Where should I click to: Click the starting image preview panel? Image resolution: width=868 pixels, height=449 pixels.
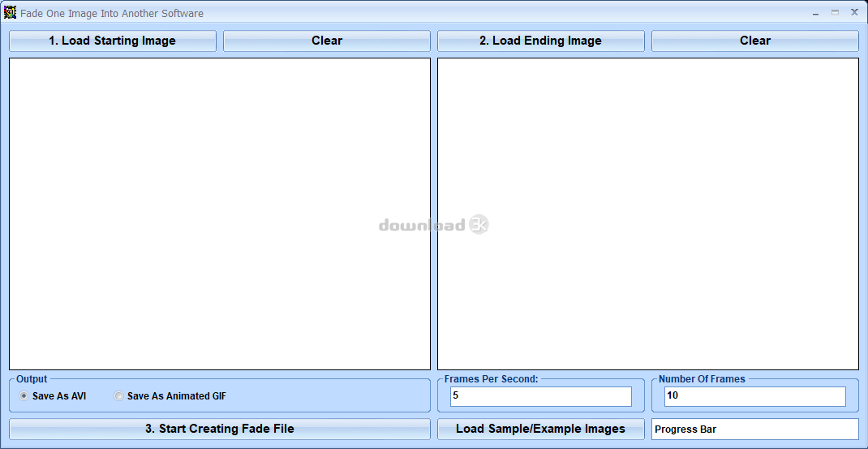(220, 214)
